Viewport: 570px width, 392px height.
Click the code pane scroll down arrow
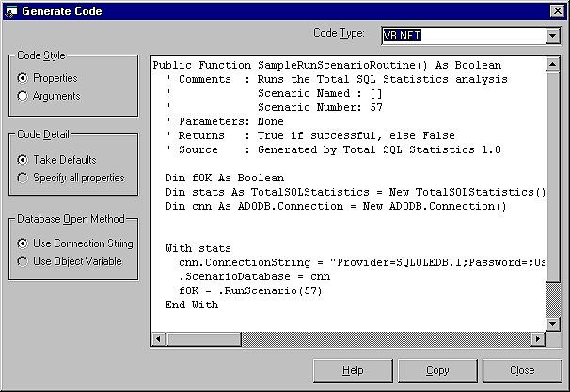pos(552,322)
